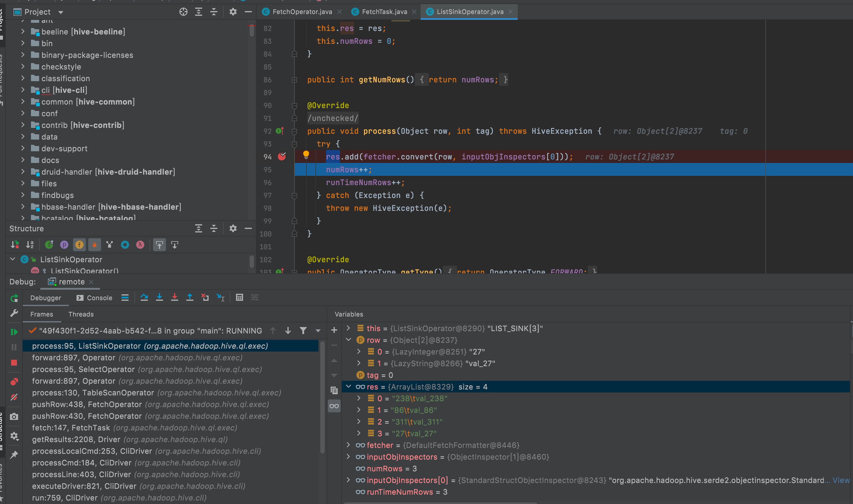Toggle show non-public members in Structure
This screenshot has height=504, width=853.
tap(94, 244)
